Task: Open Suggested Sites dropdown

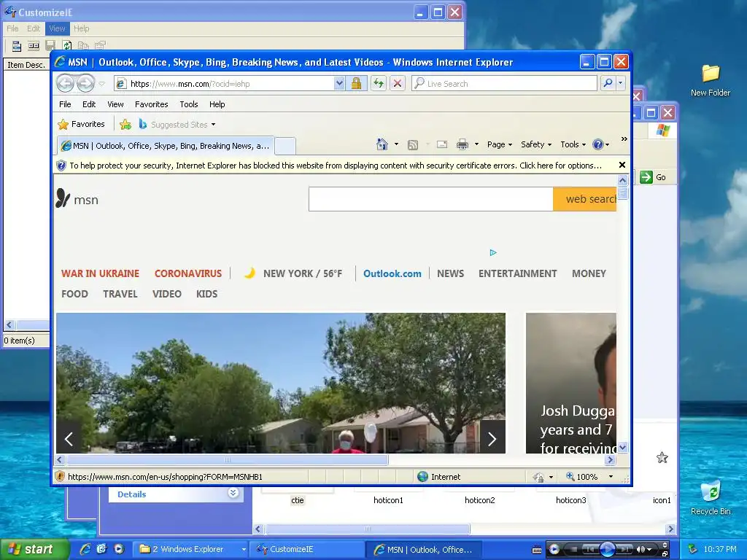Action: (178, 125)
